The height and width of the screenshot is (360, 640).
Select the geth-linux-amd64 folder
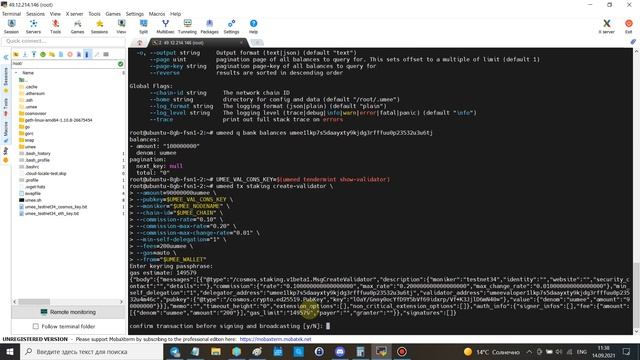point(56,120)
